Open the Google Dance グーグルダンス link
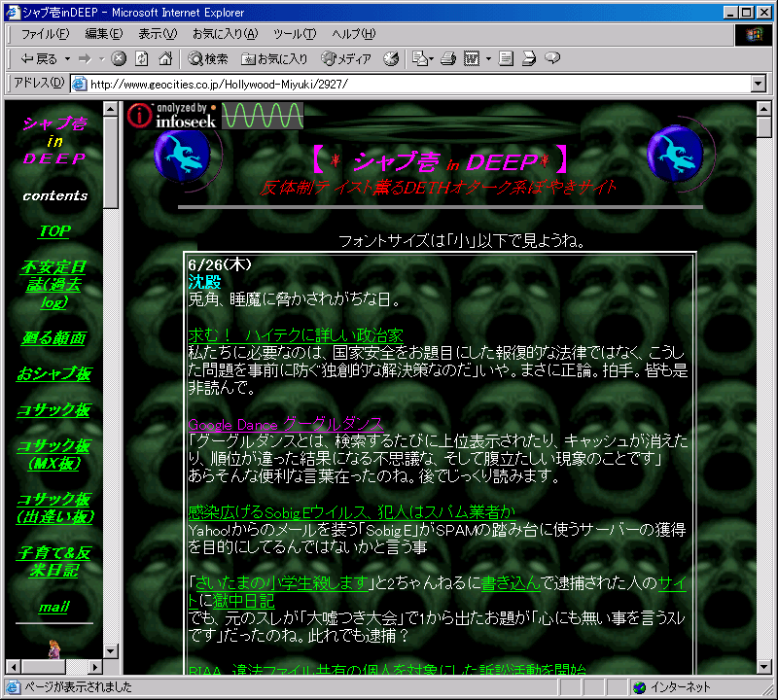This screenshot has width=778, height=700. pyautogui.click(x=286, y=424)
